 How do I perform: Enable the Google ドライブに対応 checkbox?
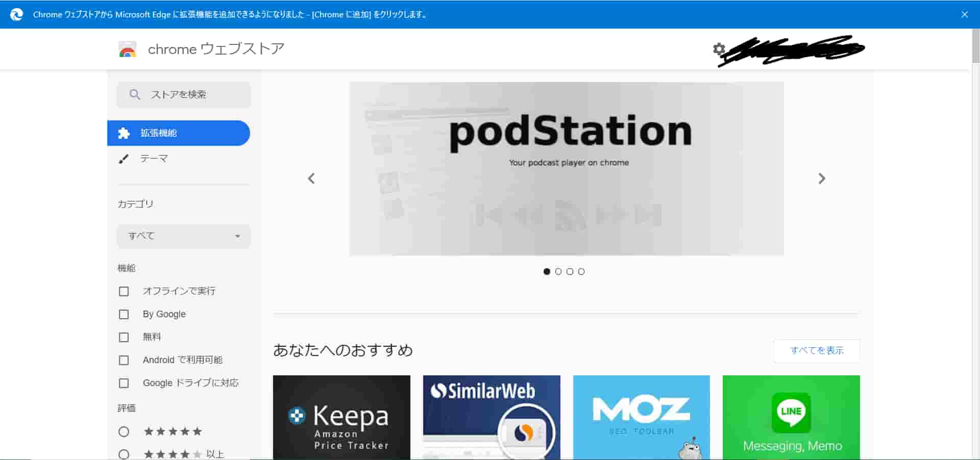[x=124, y=383]
